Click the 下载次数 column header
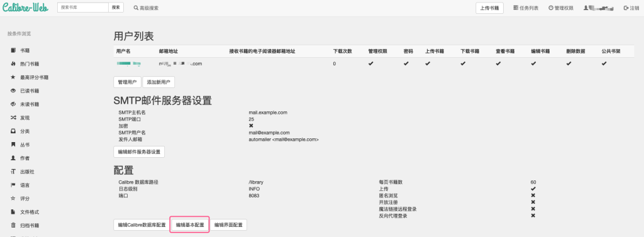This screenshot has width=644, height=237. point(343,52)
